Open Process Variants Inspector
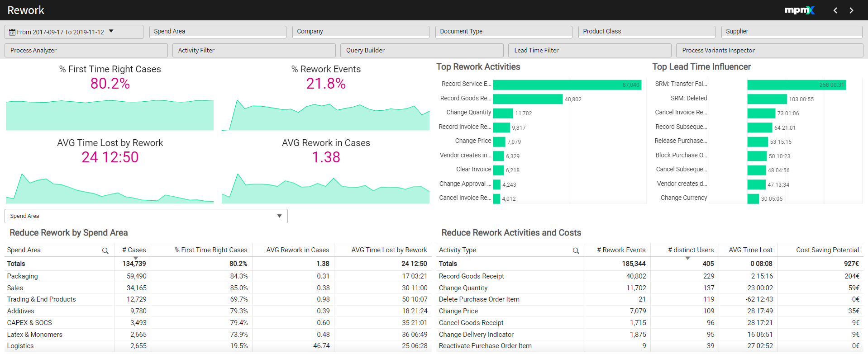Viewport: 868px width, 354px height. (x=769, y=51)
